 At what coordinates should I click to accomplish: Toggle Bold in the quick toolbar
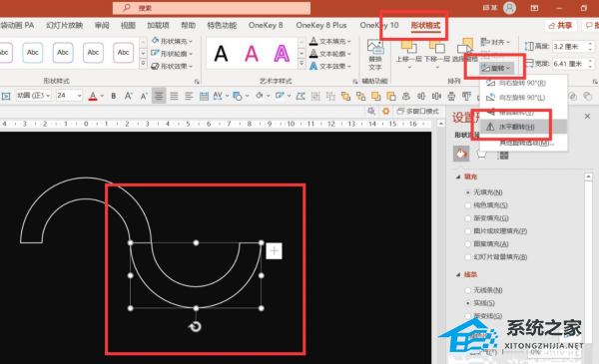coord(114,96)
